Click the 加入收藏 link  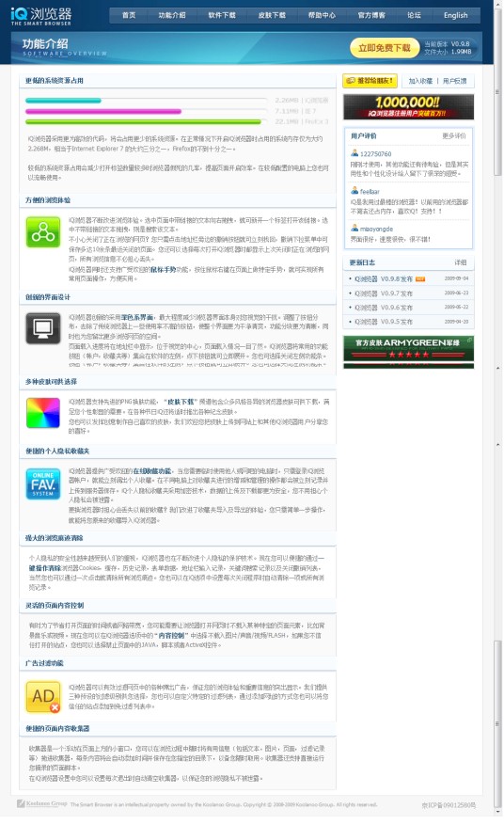420,81
